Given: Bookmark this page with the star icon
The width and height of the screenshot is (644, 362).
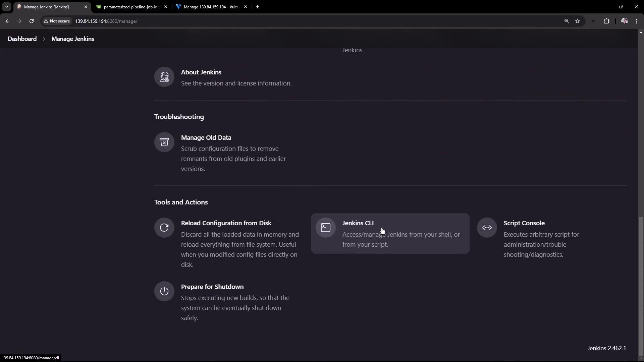Looking at the screenshot, I should coord(578,21).
